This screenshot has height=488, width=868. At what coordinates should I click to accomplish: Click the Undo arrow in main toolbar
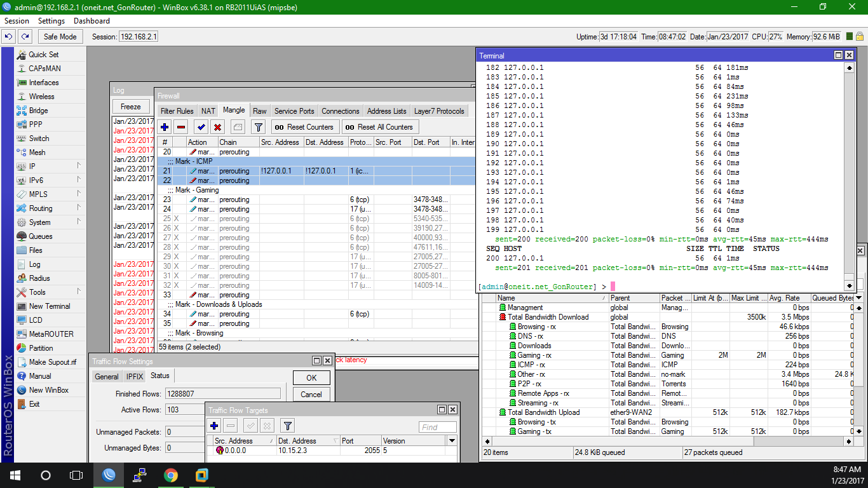click(x=9, y=37)
